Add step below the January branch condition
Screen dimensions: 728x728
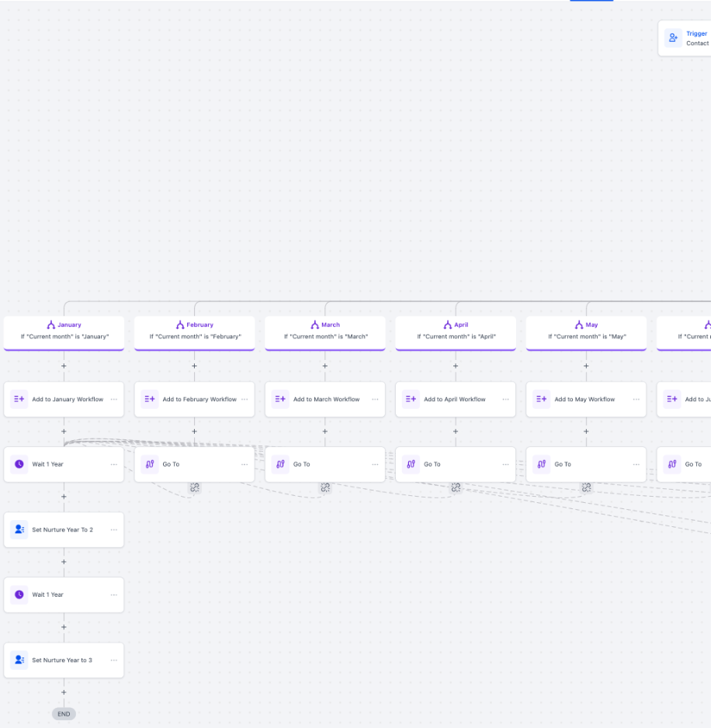pos(64,366)
